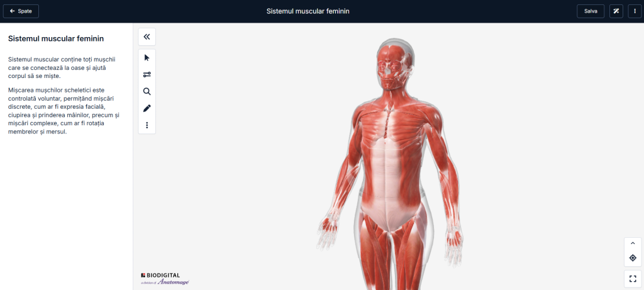Open the sliders settings tool

coord(147,74)
